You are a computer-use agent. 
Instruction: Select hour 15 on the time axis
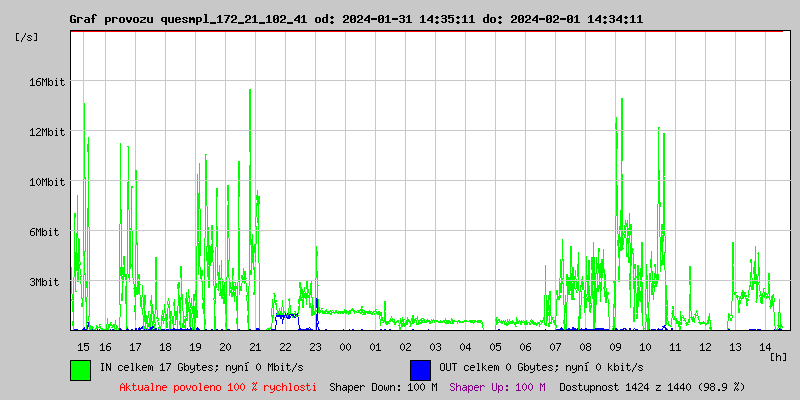coord(83,347)
